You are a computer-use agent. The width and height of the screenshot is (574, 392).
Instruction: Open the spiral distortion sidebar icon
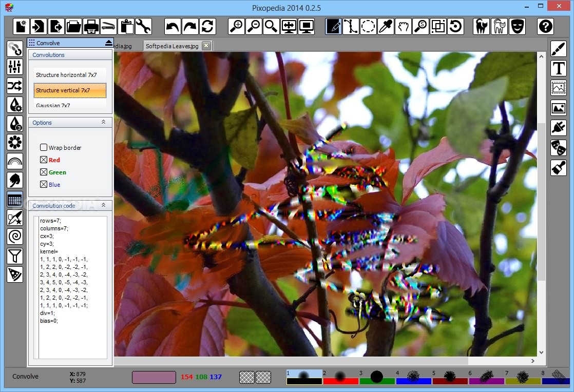(15, 237)
